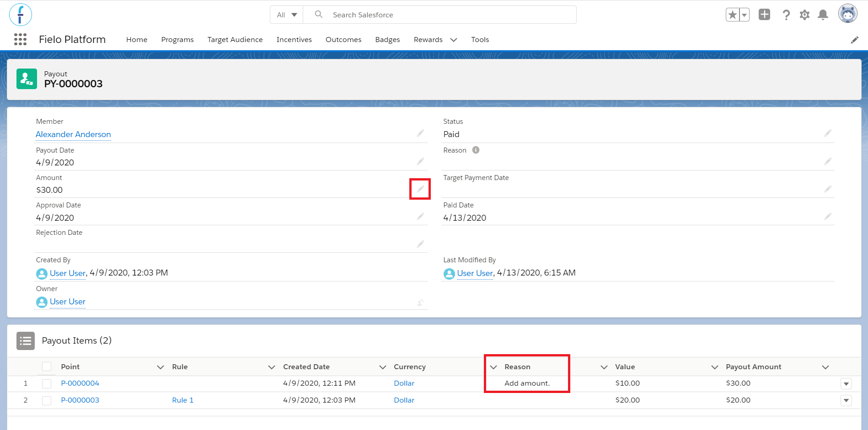Open row actions dropdown for P-0000004
The height and width of the screenshot is (430, 868).
(846, 384)
